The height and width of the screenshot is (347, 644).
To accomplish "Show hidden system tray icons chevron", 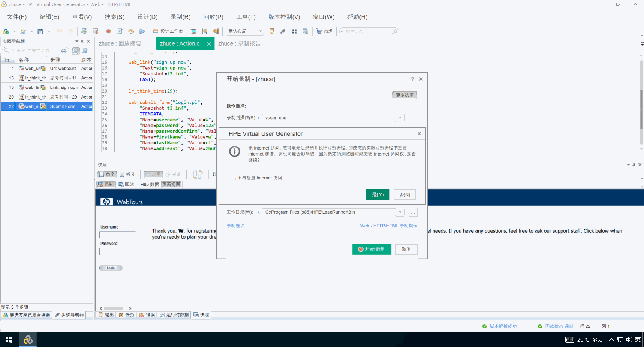I will tap(611, 340).
